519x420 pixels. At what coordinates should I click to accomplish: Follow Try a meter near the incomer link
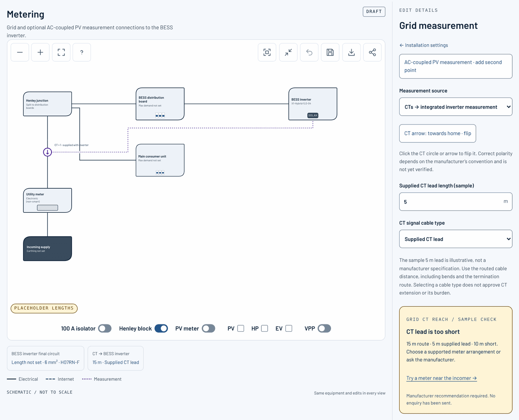(x=442, y=378)
